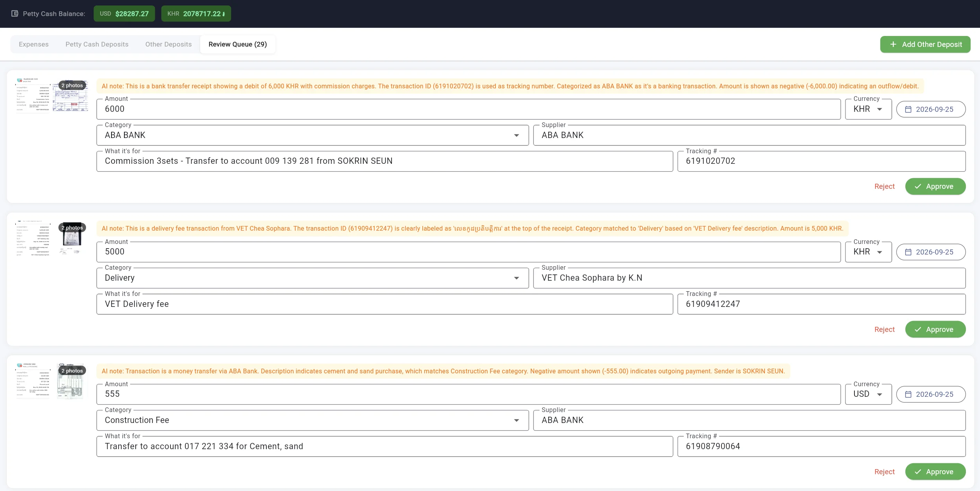Click the What it's for field VET Delivery fee
The width and height of the screenshot is (980, 491).
384,304
